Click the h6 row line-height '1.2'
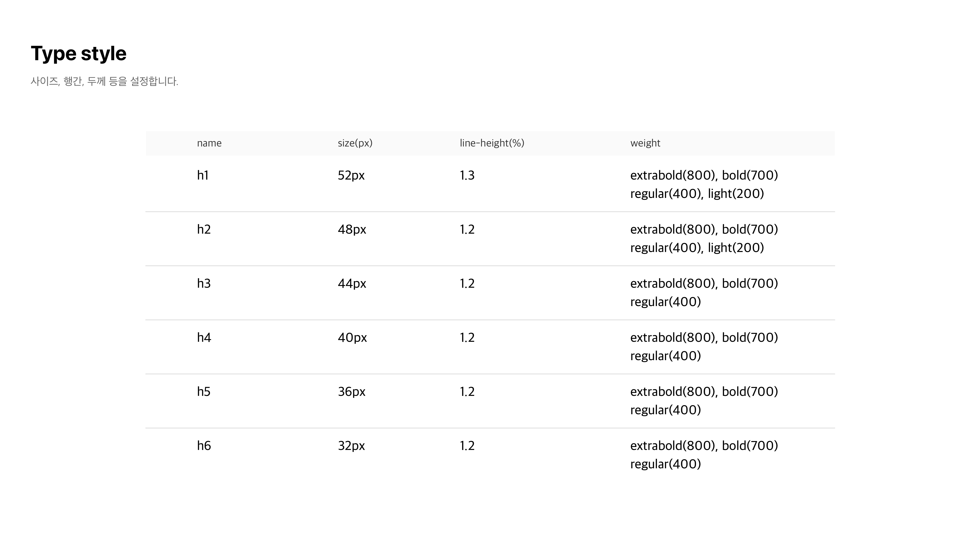Viewport: 980px width, 551px height. point(467,445)
